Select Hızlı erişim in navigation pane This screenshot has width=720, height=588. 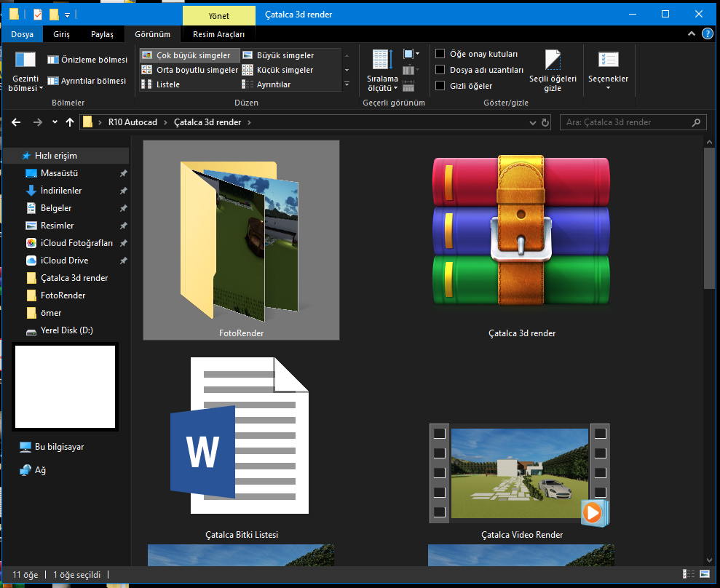click(66, 156)
